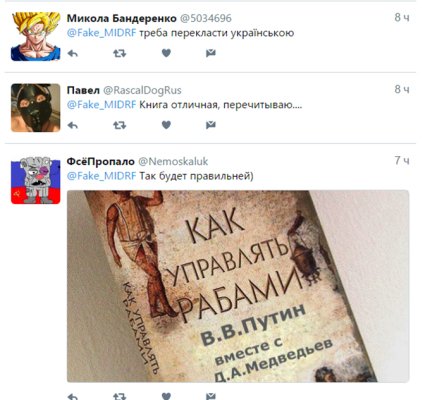
Task: Reply to Павел's tweet
Action: click(x=73, y=125)
